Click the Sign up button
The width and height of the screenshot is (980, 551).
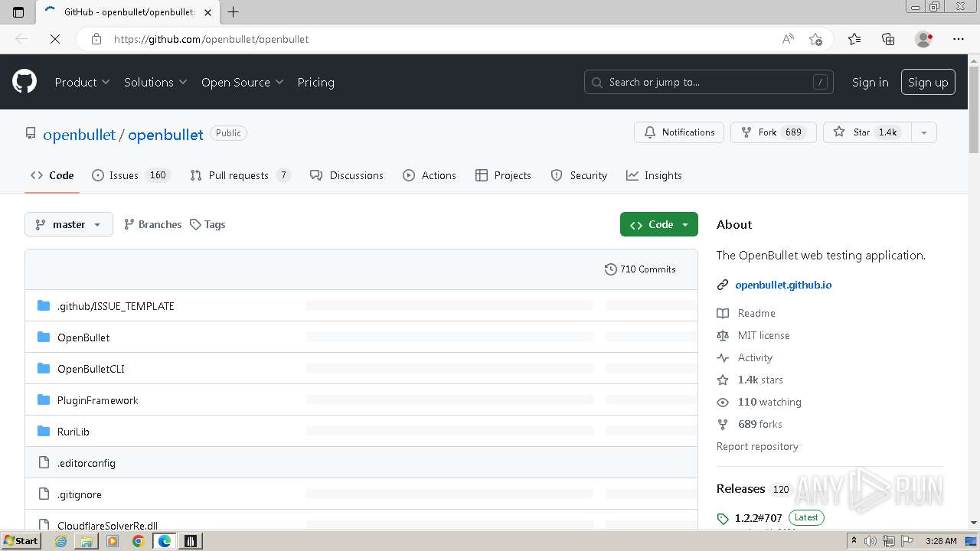[928, 82]
